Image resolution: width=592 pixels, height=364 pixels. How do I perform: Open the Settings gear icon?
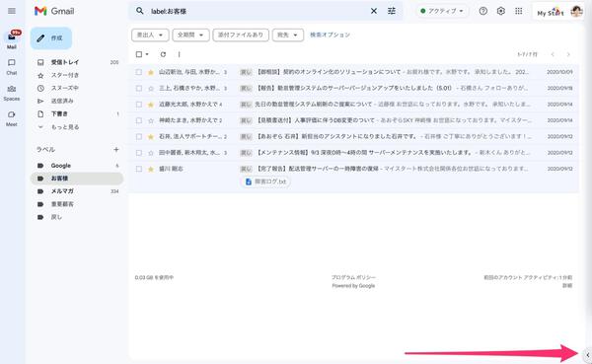click(x=501, y=11)
